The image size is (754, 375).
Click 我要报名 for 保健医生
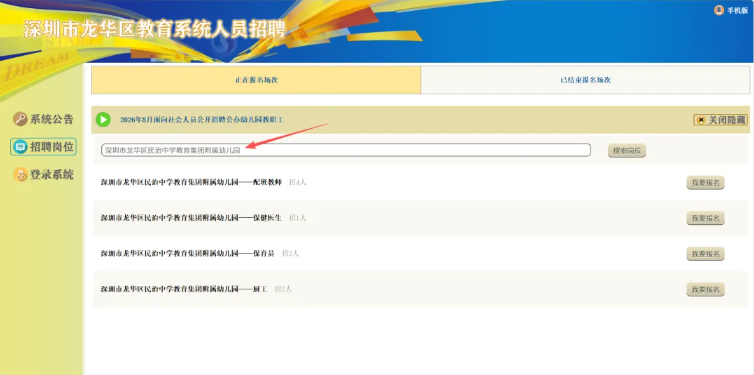(705, 218)
